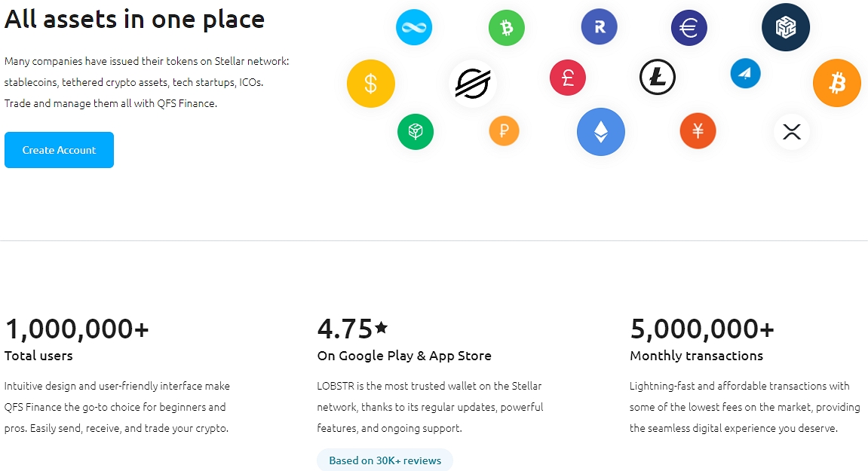Click the blue infinity coin icon
This screenshot has height=471, width=868.
[414, 27]
